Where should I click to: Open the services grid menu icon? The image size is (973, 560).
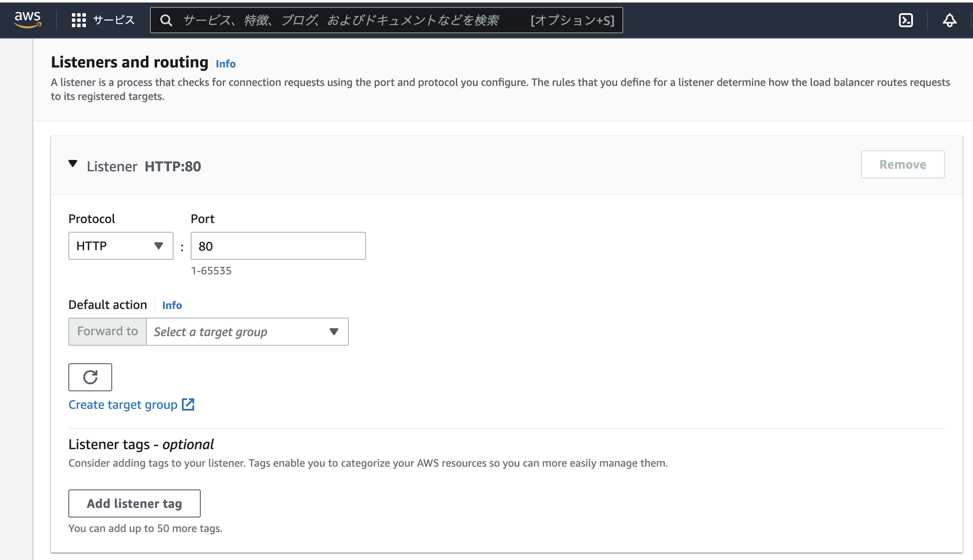click(x=78, y=20)
